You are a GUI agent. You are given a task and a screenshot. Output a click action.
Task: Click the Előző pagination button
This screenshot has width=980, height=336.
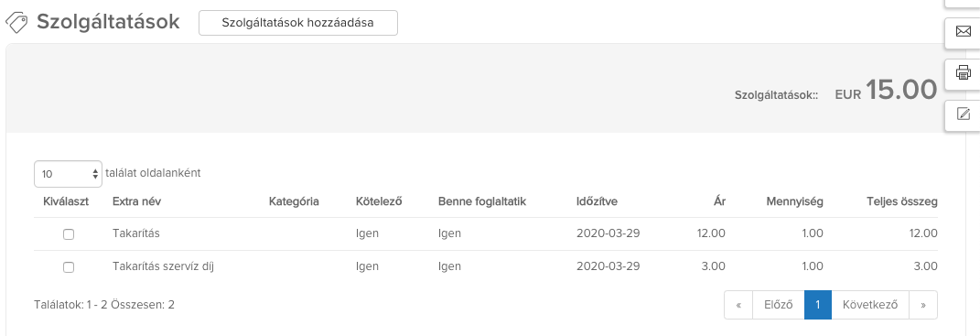point(778,306)
